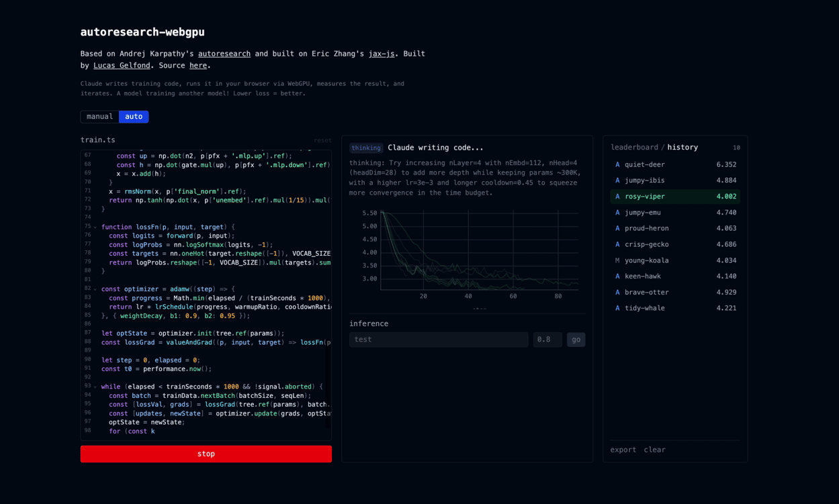Click the inference section label
The width and height of the screenshot is (839, 504).
369,323
